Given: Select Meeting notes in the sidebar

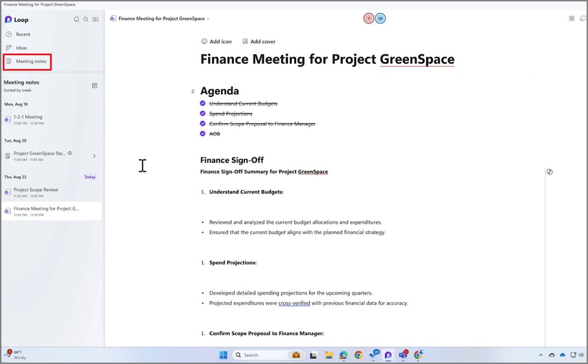Looking at the screenshot, I should 27,61.
